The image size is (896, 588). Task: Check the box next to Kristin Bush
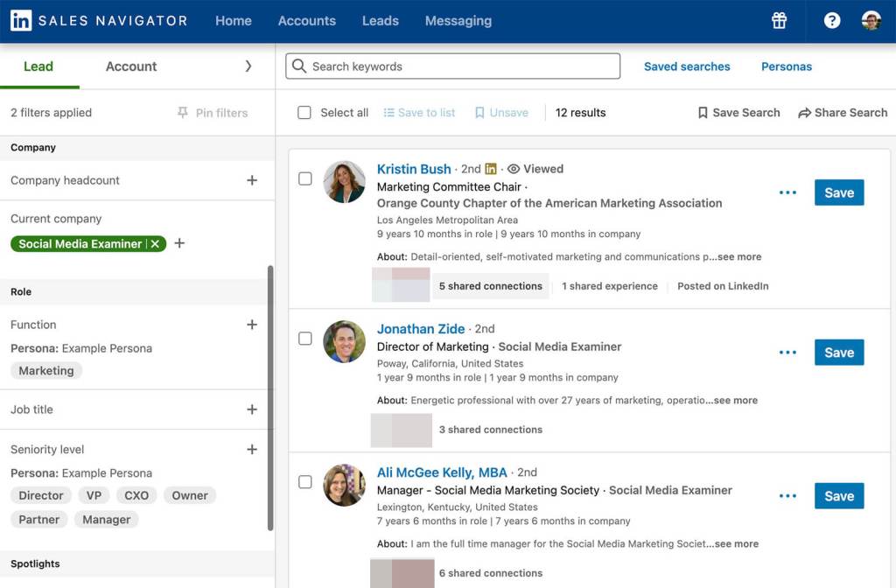(305, 179)
